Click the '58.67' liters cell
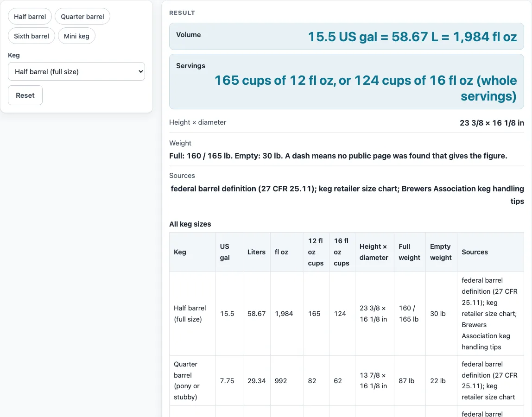The image size is (532, 417). (x=257, y=314)
